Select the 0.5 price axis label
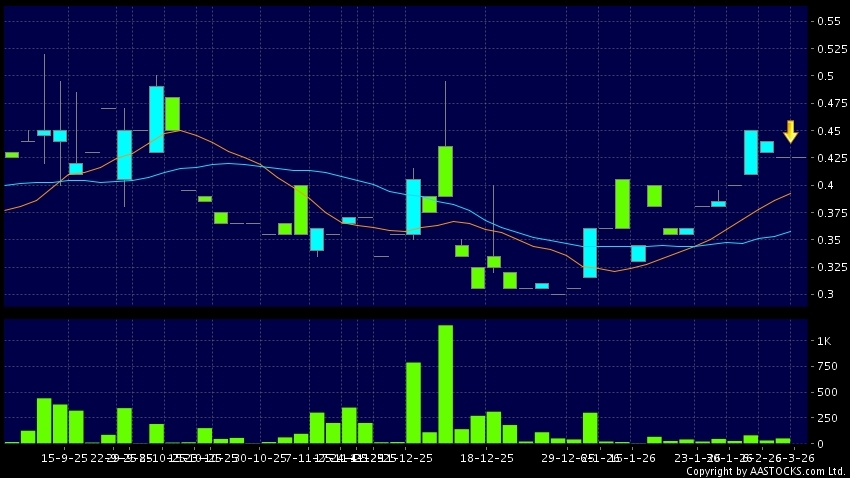 tap(826, 76)
